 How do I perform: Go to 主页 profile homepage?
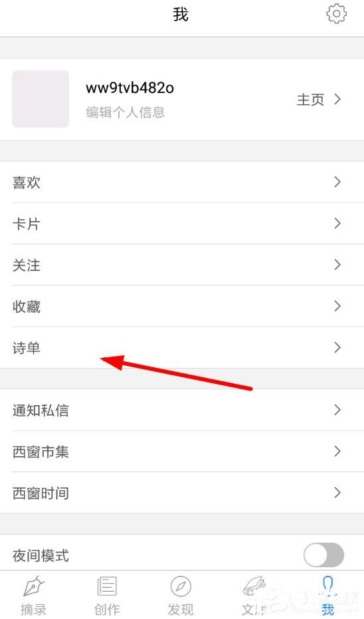(310, 100)
